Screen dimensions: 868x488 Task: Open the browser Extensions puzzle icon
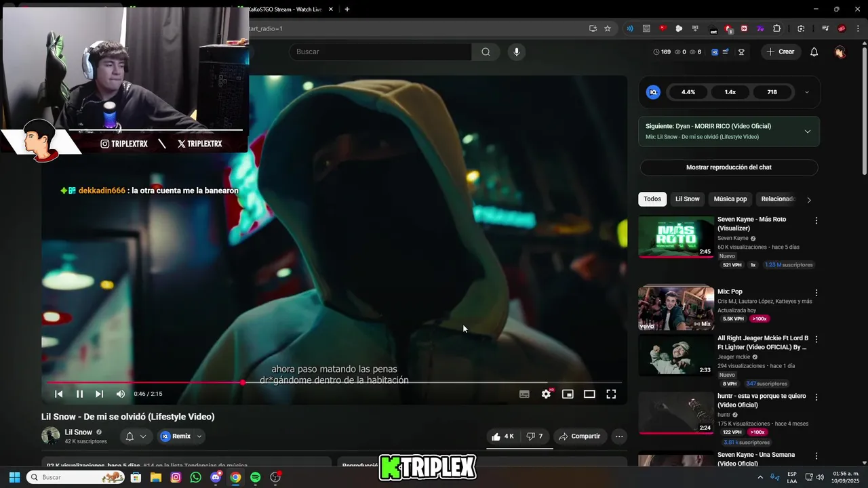pos(777,28)
